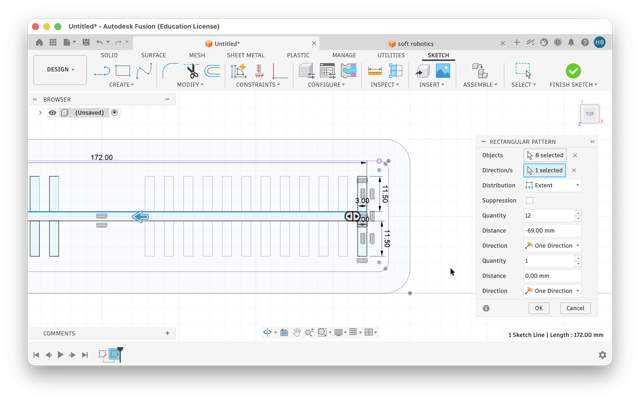640x402 pixels.
Task: Open the Distribution Extent dropdown
Action: (552, 185)
